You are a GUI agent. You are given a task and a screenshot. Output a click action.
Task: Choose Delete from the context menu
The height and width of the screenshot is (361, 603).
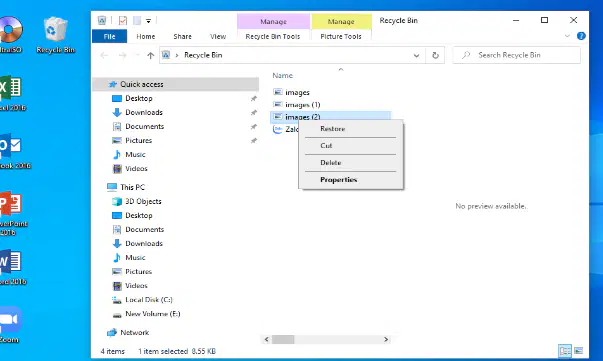coord(351,163)
